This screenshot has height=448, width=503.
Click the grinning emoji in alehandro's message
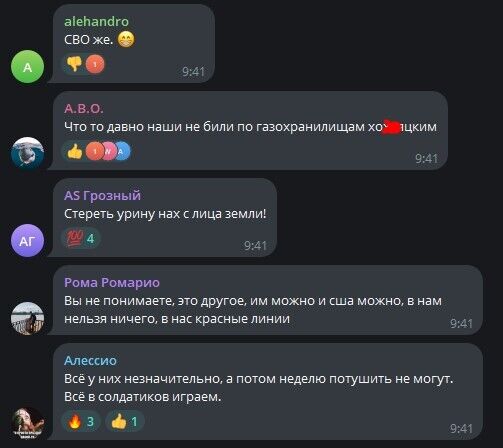[126, 39]
